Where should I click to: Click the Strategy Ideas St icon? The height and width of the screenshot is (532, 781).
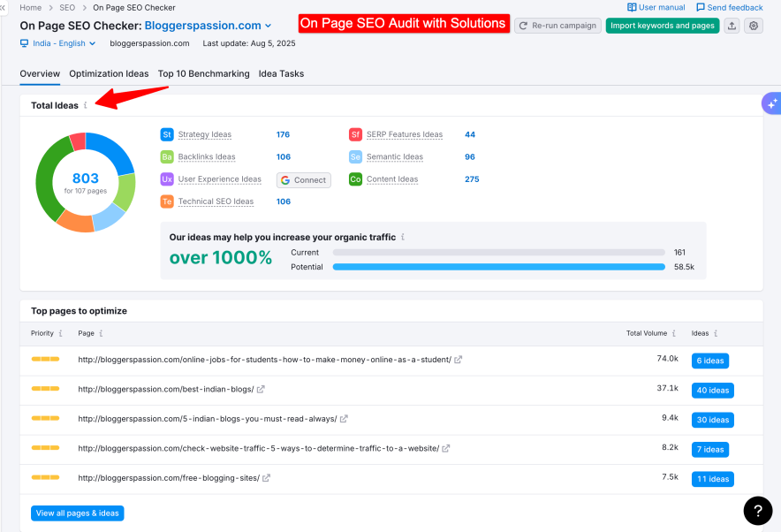click(168, 134)
